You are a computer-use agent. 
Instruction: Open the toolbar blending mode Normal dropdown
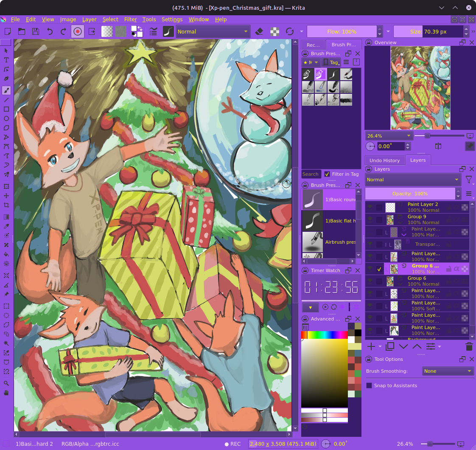[x=213, y=31]
